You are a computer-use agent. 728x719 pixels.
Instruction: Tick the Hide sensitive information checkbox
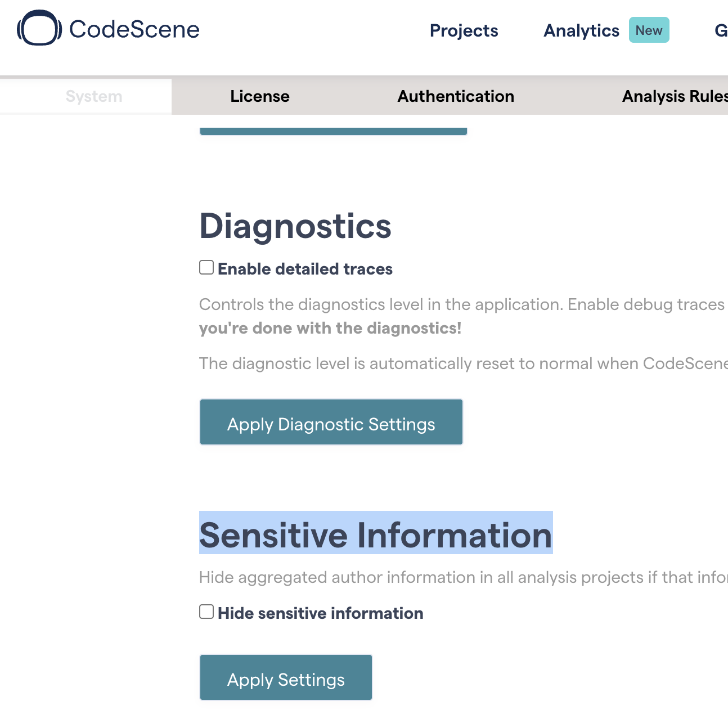coord(206,612)
